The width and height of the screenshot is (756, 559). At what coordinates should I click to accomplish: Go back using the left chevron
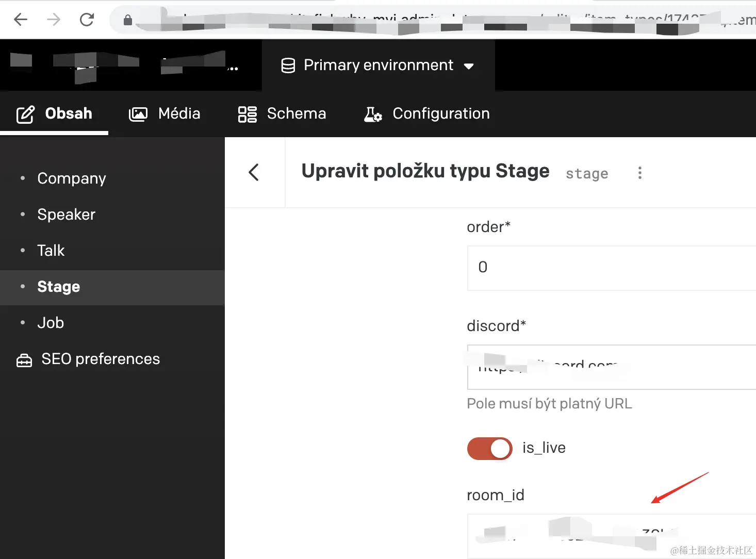click(254, 172)
